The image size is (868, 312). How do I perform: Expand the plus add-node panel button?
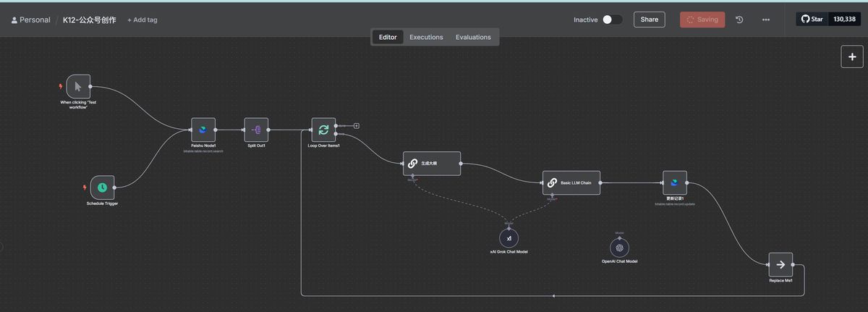pos(851,56)
